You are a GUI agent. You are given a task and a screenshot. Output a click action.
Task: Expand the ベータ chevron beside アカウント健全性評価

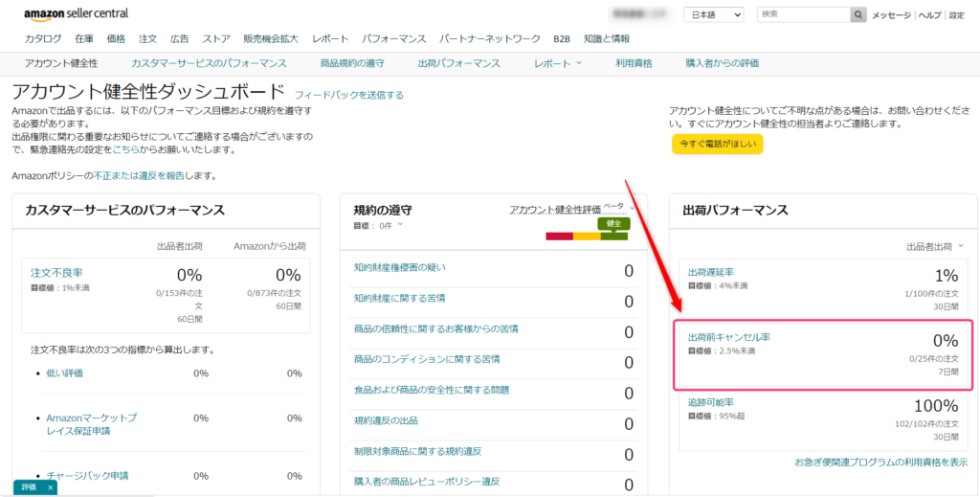(x=633, y=207)
